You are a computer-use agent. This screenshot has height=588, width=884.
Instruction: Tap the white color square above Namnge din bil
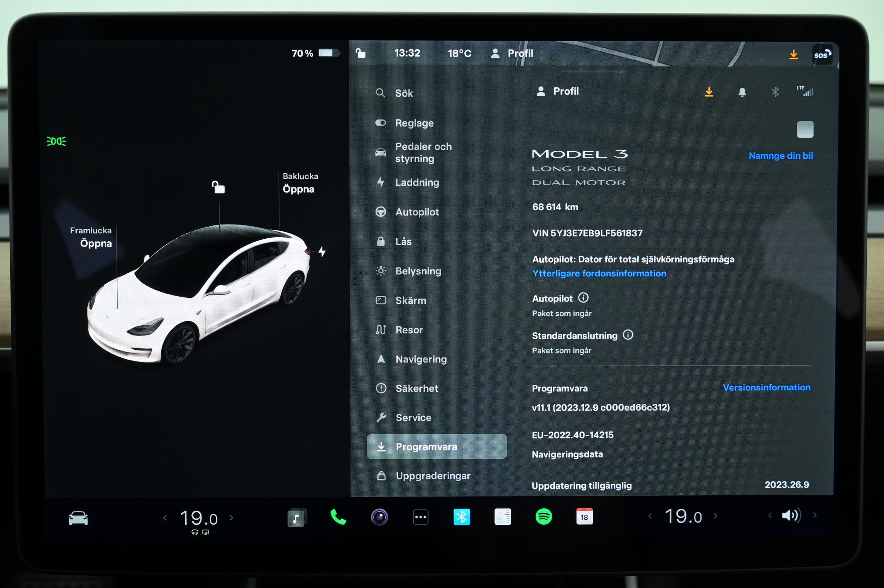805,129
